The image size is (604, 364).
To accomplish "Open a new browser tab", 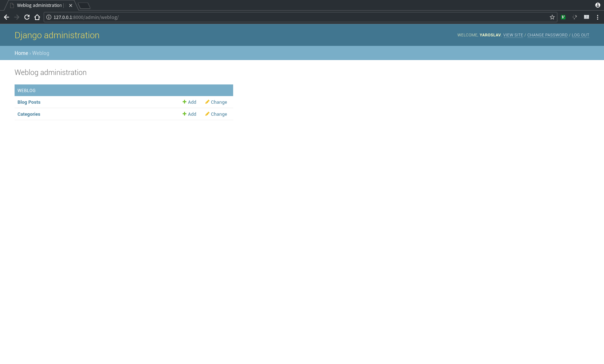I will pos(84,5).
